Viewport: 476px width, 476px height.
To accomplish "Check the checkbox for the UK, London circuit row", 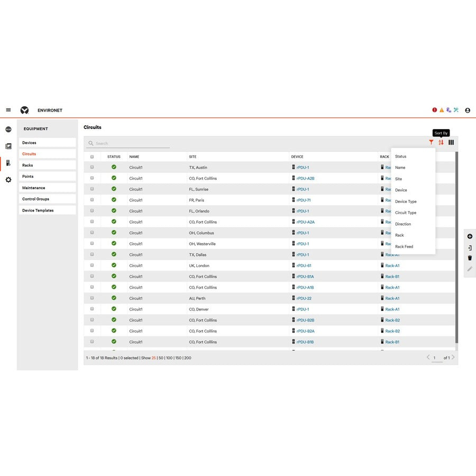I will (92, 266).
